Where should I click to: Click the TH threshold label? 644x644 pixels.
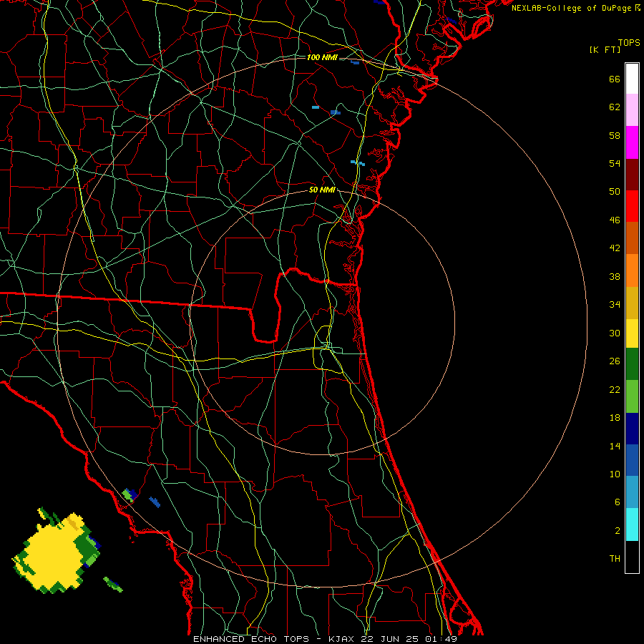615,558
